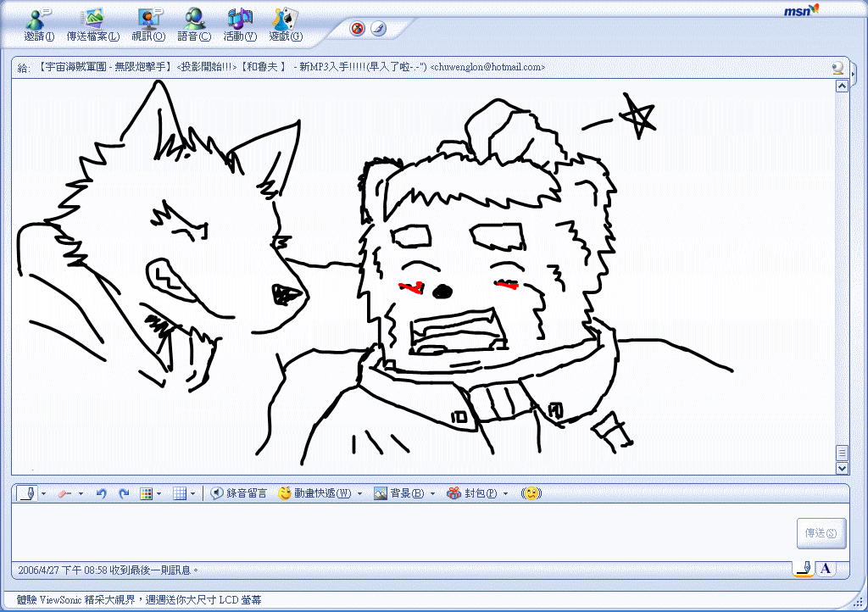
Task: Open the ink color palette picker
Action: point(146,493)
